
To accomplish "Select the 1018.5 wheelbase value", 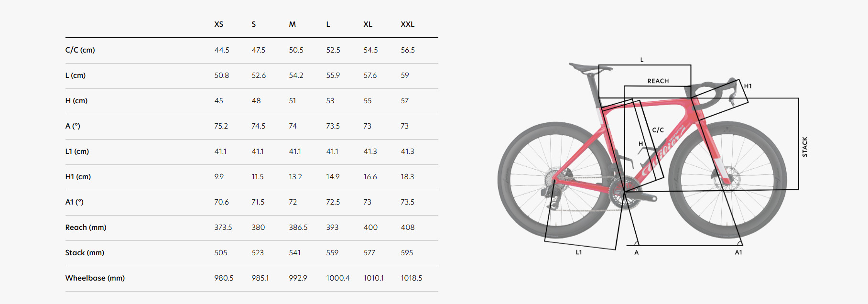I will [x=412, y=278].
